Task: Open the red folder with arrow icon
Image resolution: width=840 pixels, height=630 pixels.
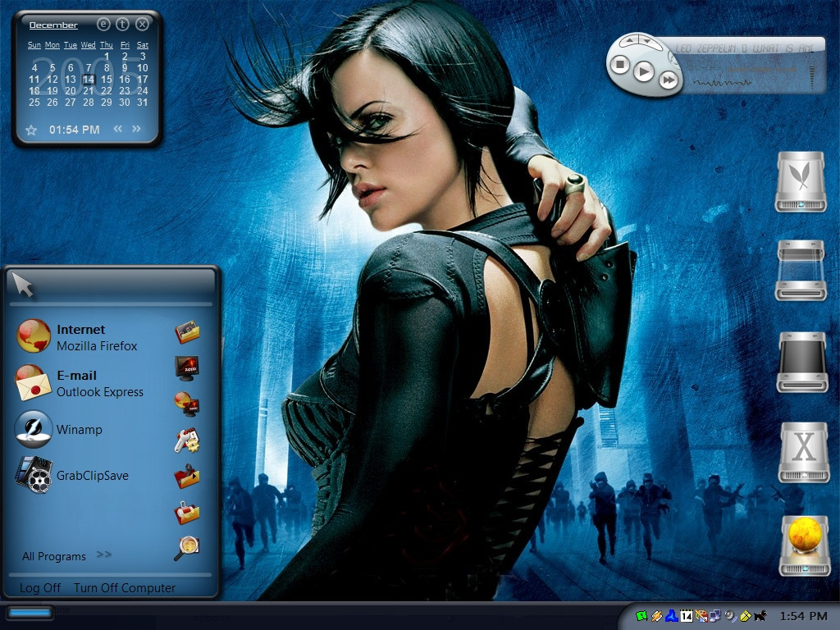Action: pyautogui.click(x=187, y=477)
